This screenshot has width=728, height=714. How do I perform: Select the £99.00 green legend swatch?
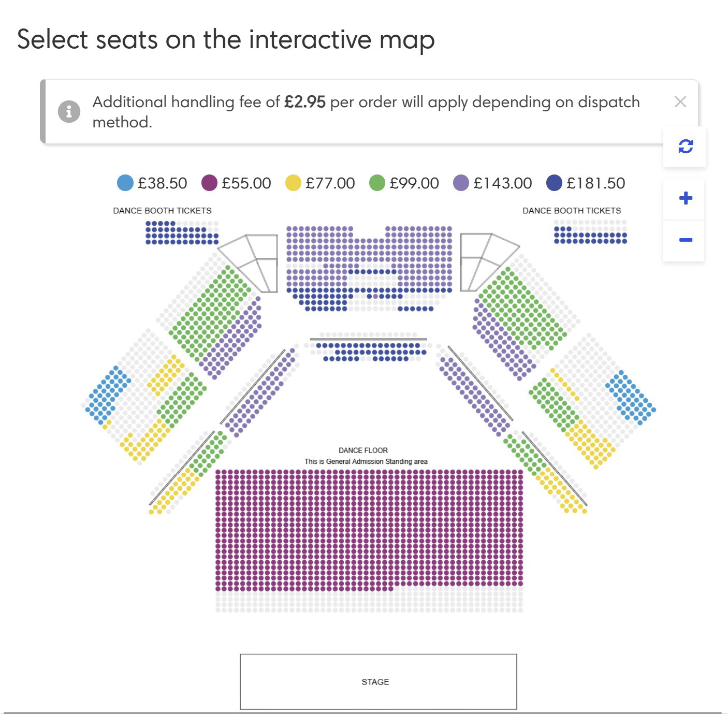377,183
